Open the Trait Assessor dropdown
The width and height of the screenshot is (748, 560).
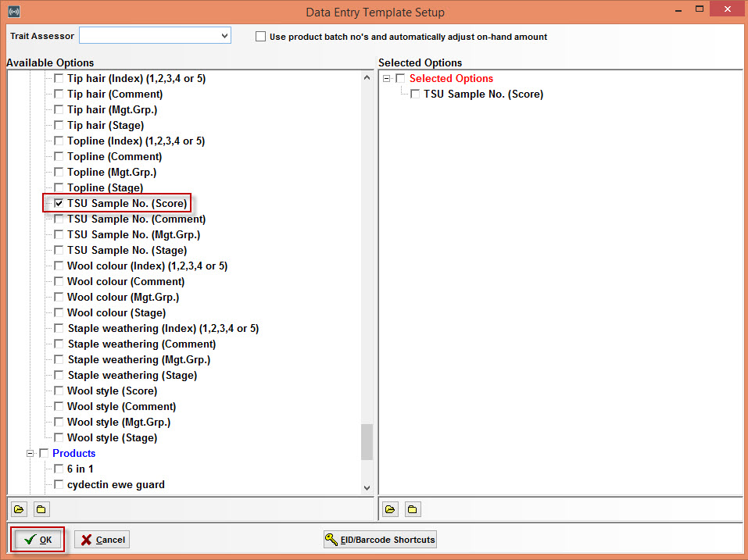click(x=224, y=36)
